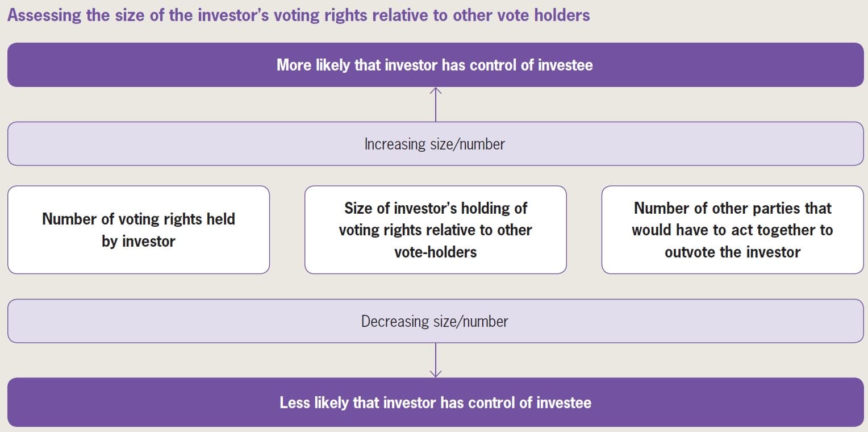Click the upward arrow above Increasing size/number

436,105
